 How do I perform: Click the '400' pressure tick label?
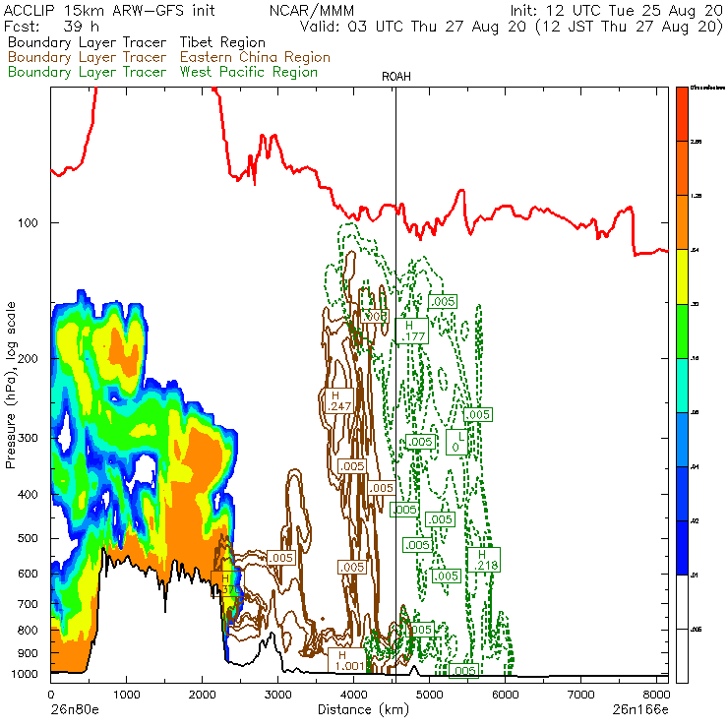coord(28,495)
